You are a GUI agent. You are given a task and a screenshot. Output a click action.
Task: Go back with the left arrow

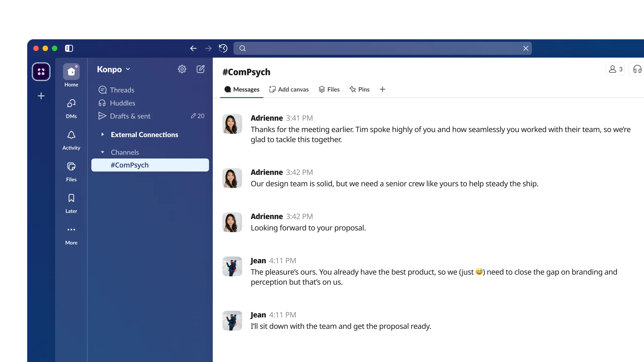pos(193,48)
